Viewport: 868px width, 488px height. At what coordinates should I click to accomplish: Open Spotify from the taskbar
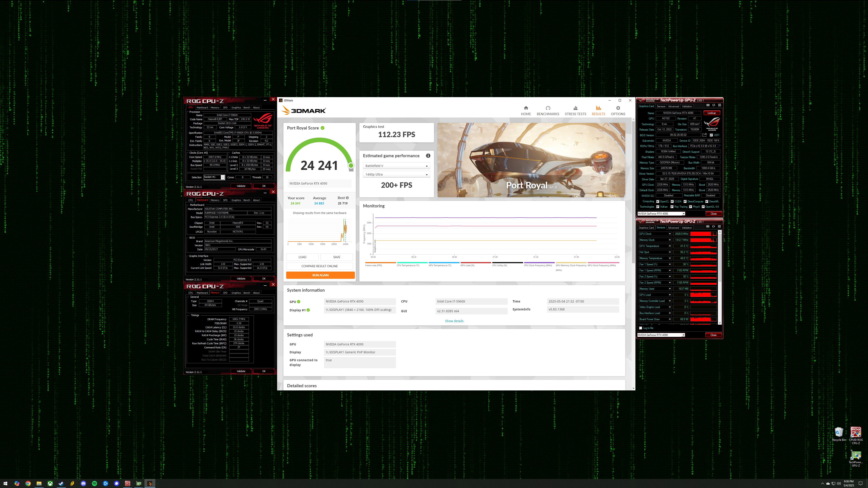click(x=94, y=483)
